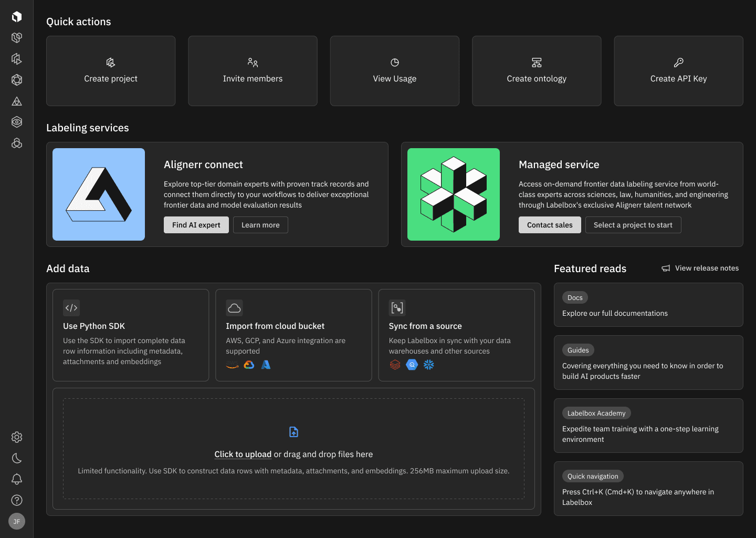Click the Click to upload link
Screen dimensions: 756x538
pos(243,454)
